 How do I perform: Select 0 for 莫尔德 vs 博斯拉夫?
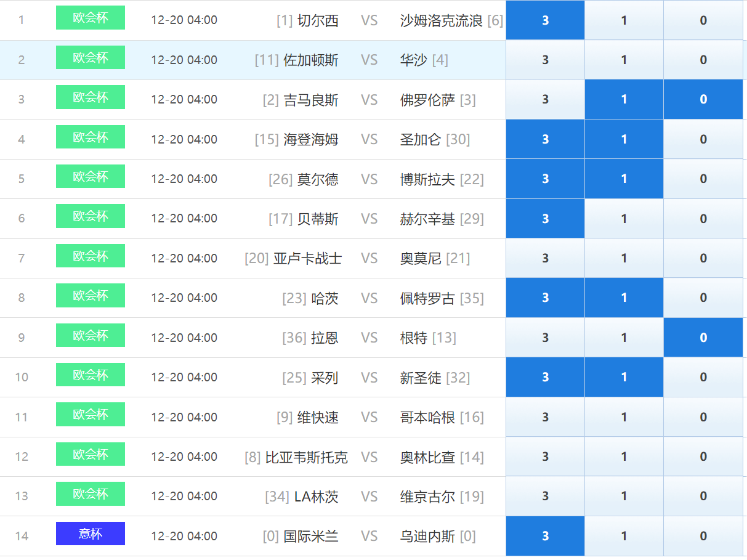tap(703, 179)
